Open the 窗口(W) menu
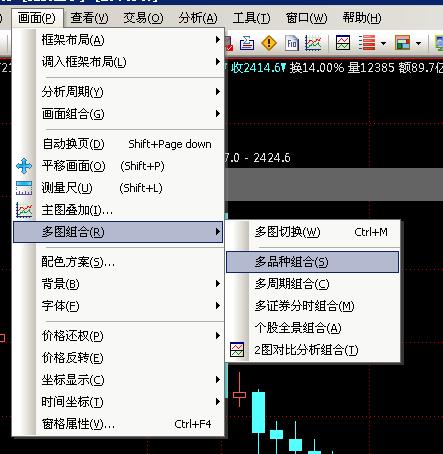 click(306, 18)
